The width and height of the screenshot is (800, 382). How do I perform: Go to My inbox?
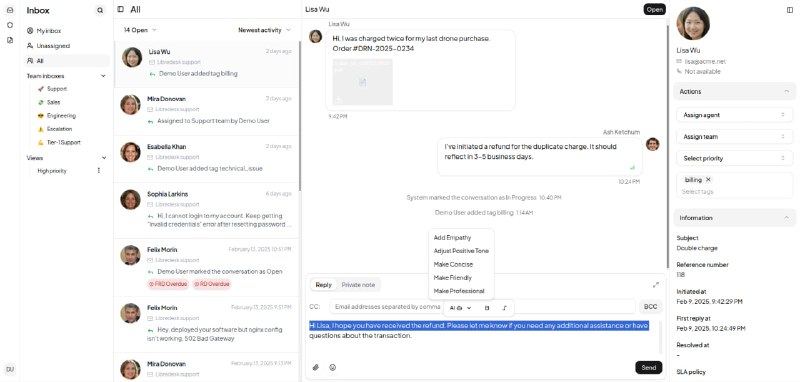click(x=67, y=31)
